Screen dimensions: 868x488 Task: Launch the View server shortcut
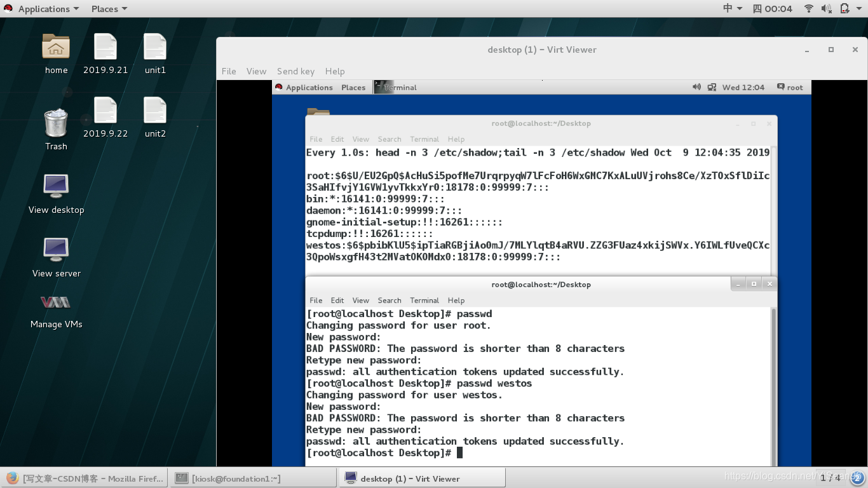click(56, 250)
